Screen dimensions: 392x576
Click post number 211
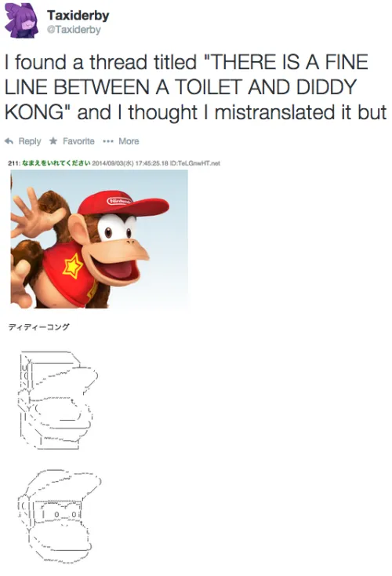pyautogui.click(x=14, y=163)
